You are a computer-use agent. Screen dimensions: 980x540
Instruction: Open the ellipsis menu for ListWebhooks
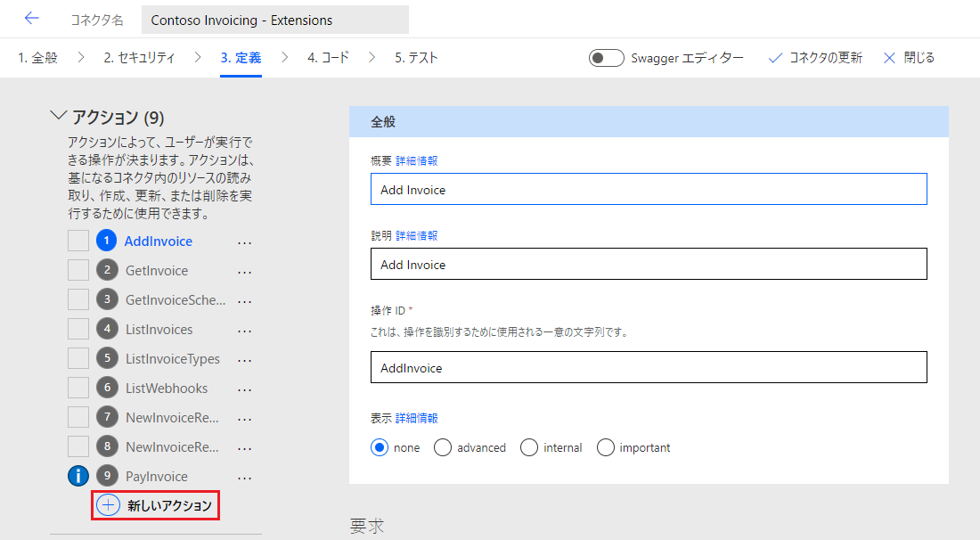244,389
